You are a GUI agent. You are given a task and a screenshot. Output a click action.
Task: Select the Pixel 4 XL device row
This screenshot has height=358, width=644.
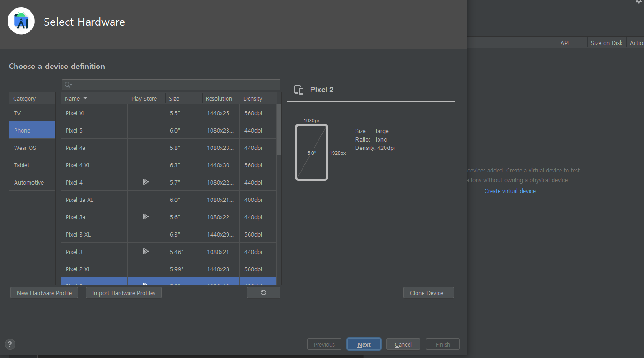169,165
